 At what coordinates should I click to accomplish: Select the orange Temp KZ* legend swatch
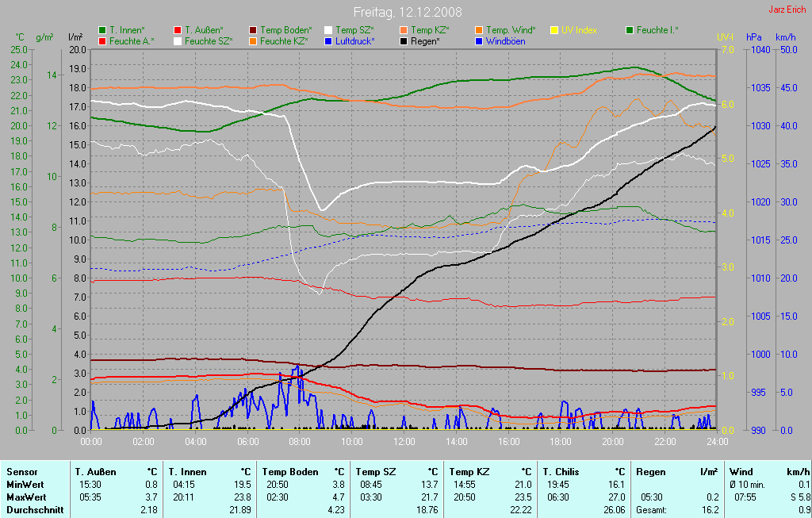pos(404,31)
